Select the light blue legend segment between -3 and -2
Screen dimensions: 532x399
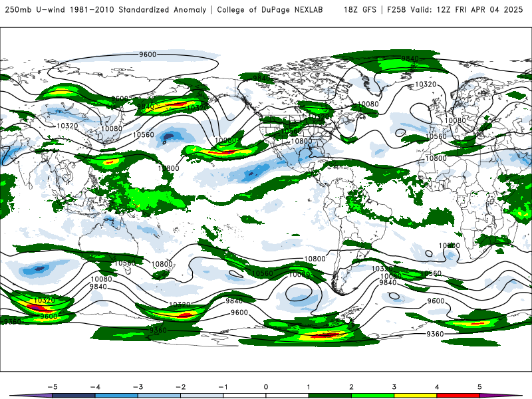click(159, 396)
